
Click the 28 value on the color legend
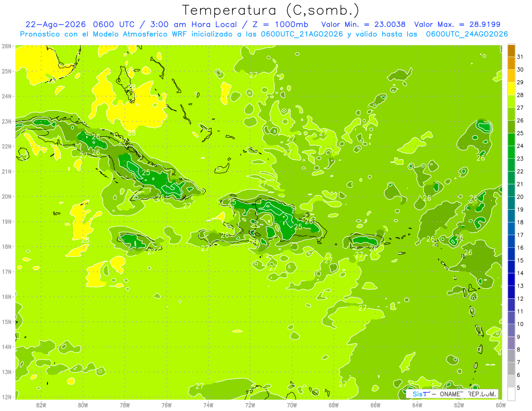coord(520,95)
